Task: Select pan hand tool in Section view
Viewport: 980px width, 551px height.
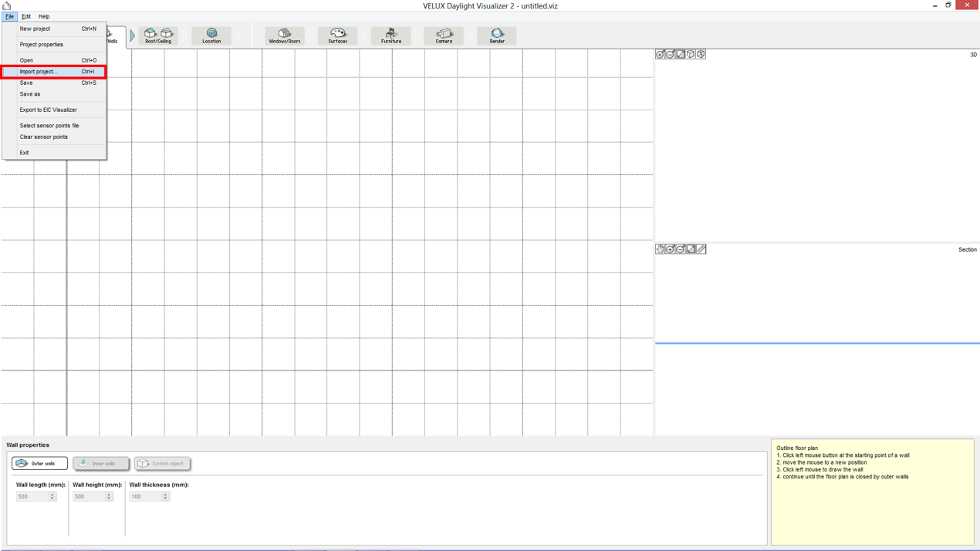Action: [x=660, y=249]
